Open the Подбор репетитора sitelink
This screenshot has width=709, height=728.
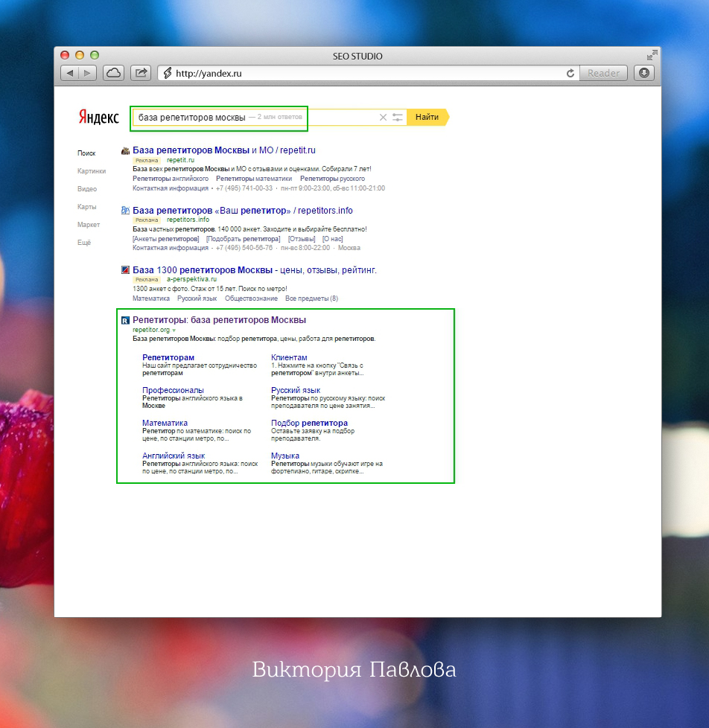(x=309, y=423)
